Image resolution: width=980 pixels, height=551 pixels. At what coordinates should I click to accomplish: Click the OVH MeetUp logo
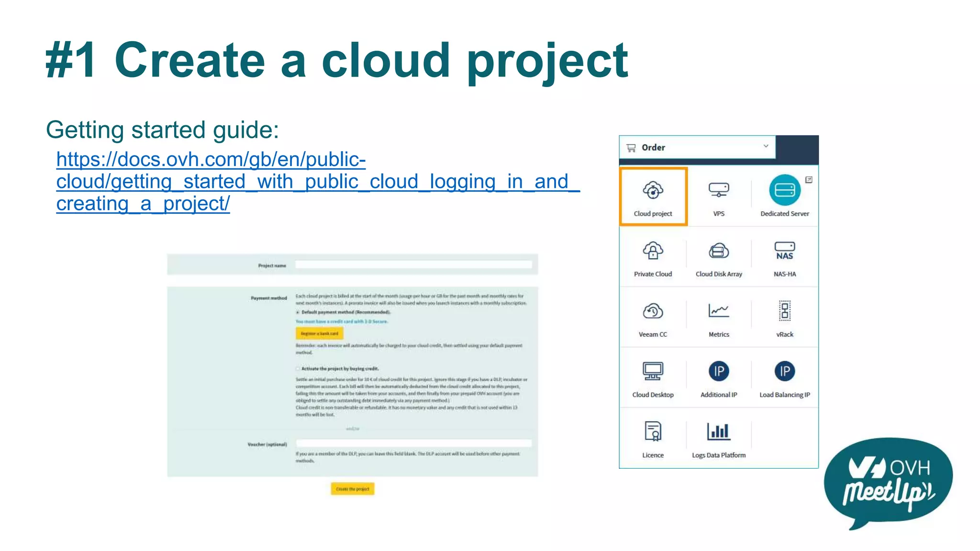pyautogui.click(x=888, y=483)
